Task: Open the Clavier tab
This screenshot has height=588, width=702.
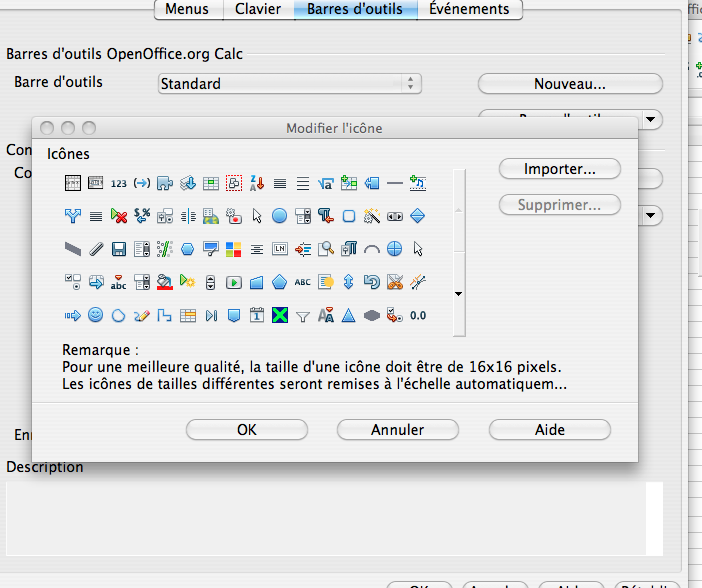Action: [258, 9]
